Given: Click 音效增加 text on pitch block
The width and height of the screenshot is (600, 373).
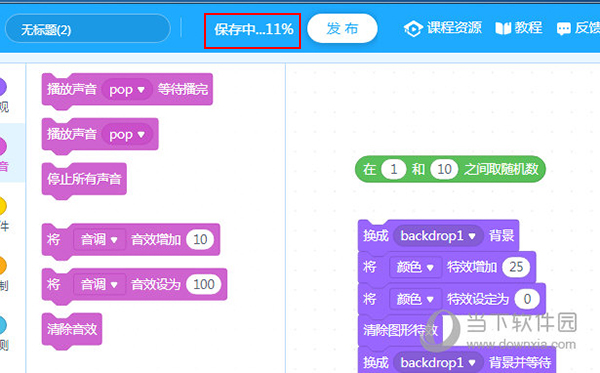Looking at the screenshot, I should click(156, 240).
